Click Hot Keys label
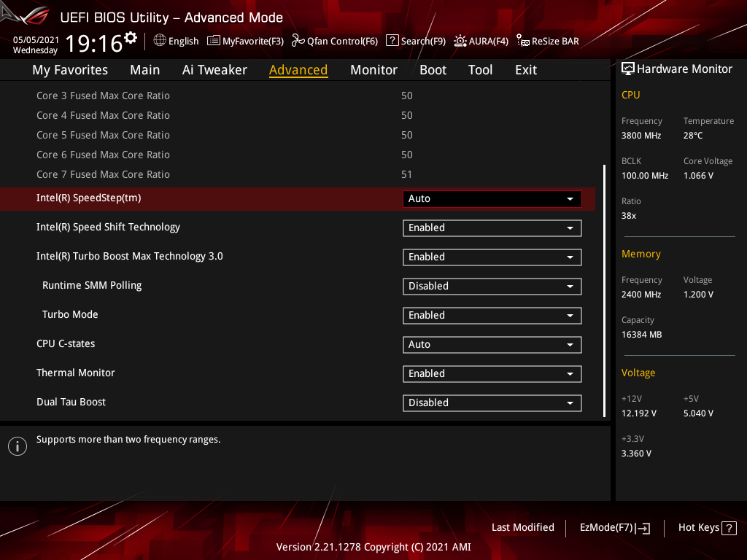 pos(699,528)
